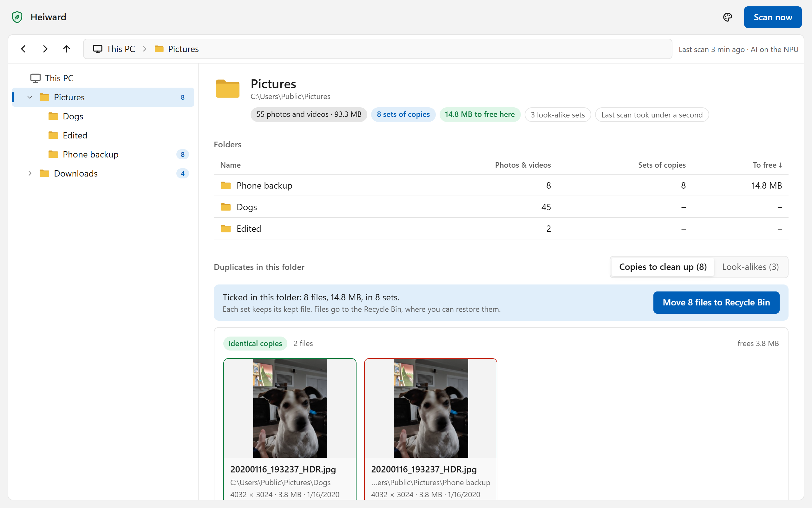Click the This PC monitor icon in sidebar

click(35, 78)
